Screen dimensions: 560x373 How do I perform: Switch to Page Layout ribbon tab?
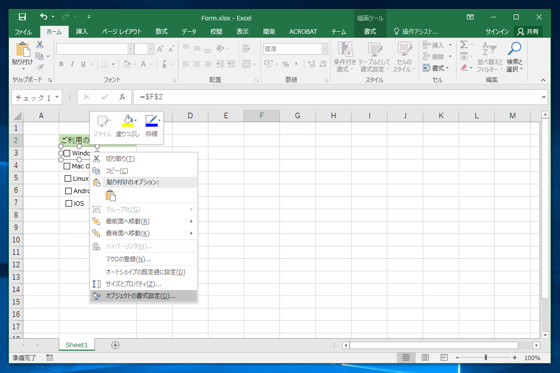(121, 31)
